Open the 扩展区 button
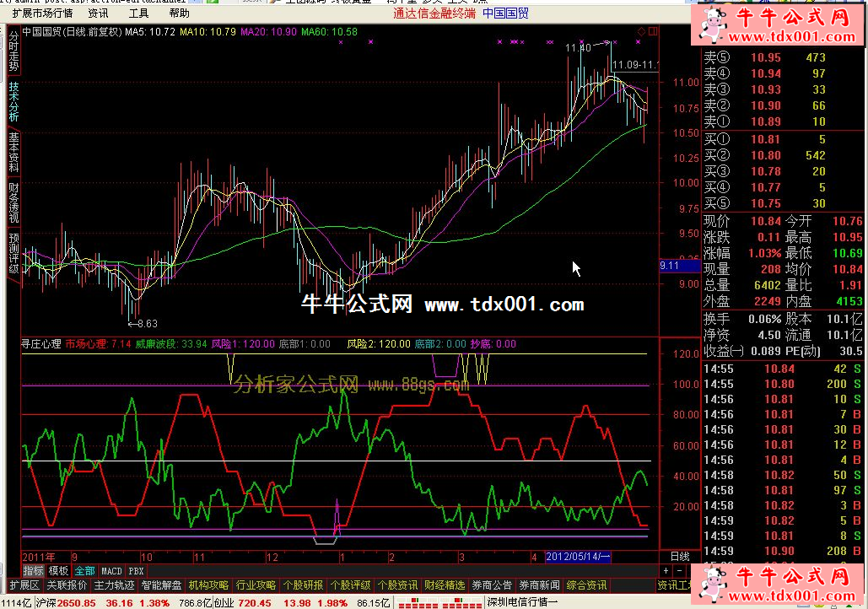The height and width of the screenshot is (609, 868). [x=25, y=585]
